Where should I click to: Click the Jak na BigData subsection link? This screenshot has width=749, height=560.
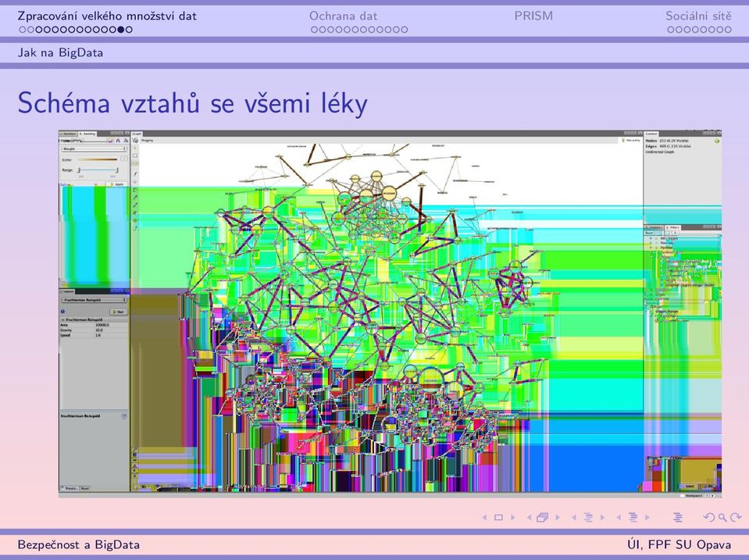(x=60, y=52)
